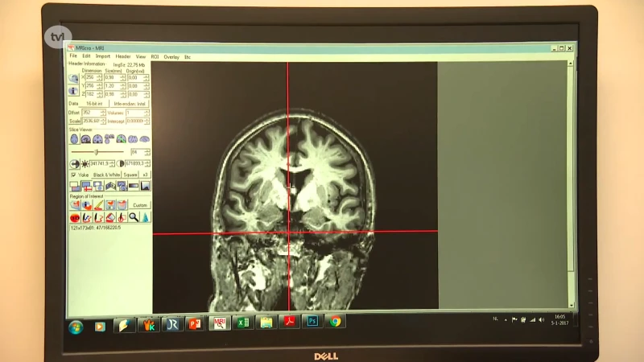Click the 16-bit int data type button

(x=94, y=104)
